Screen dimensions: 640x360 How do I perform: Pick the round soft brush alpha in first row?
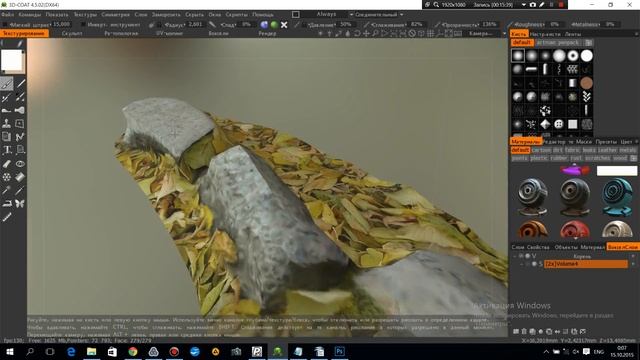click(518, 56)
